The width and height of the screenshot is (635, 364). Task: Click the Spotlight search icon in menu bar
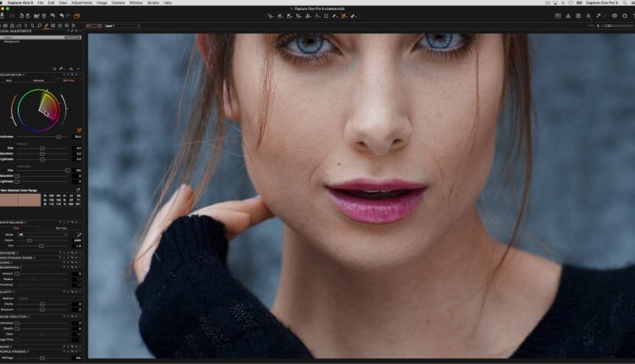click(625, 3)
